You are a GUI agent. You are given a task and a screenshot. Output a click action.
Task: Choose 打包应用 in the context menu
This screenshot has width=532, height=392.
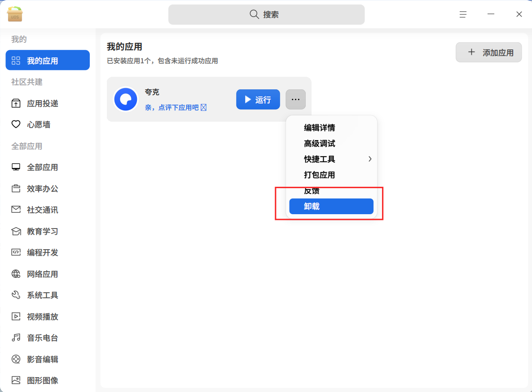331,175
